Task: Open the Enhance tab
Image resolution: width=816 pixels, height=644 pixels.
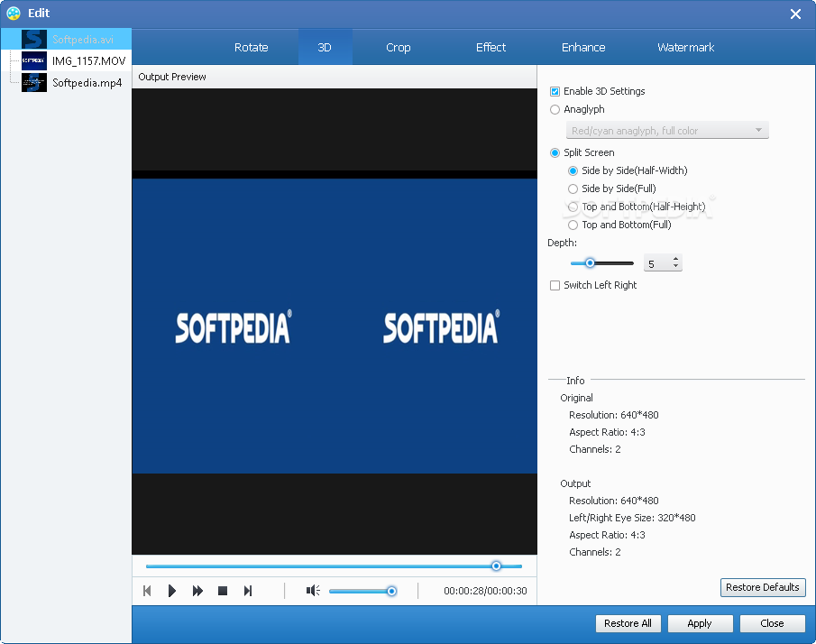Action: click(x=583, y=48)
